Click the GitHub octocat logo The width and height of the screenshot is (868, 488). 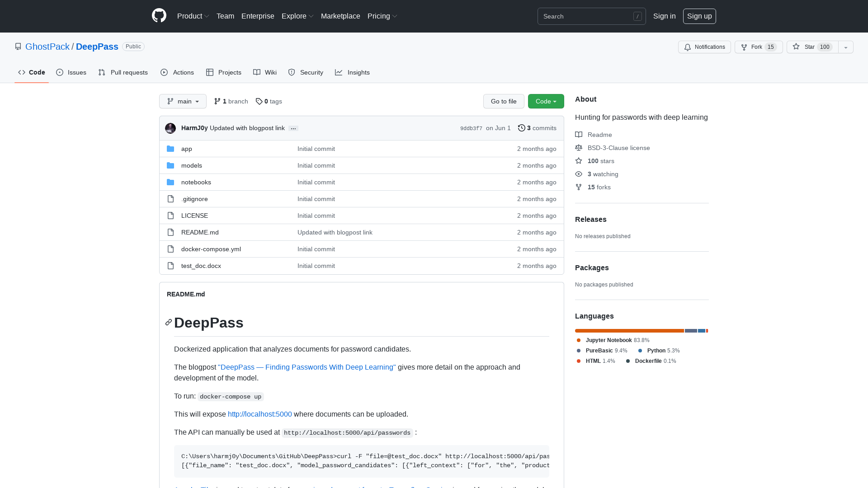click(159, 16)
